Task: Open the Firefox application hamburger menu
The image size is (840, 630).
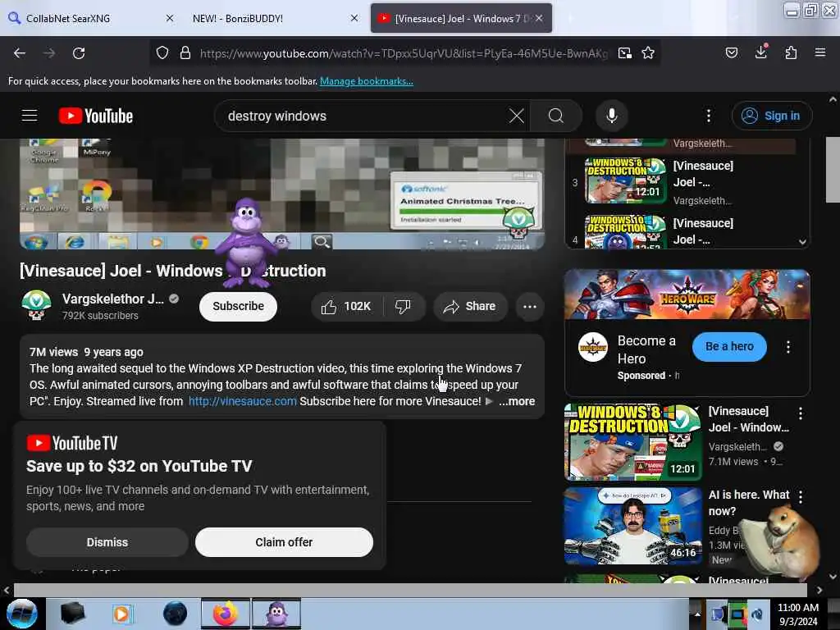Action: (x=820, y=52)
